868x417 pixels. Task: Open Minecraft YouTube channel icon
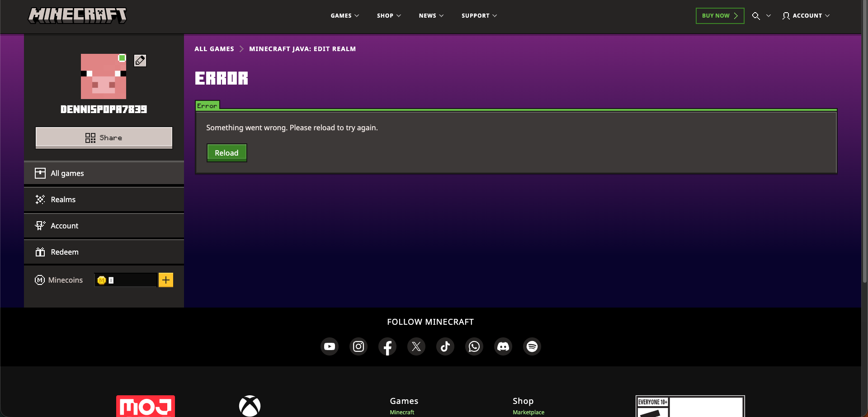point(330,346)
